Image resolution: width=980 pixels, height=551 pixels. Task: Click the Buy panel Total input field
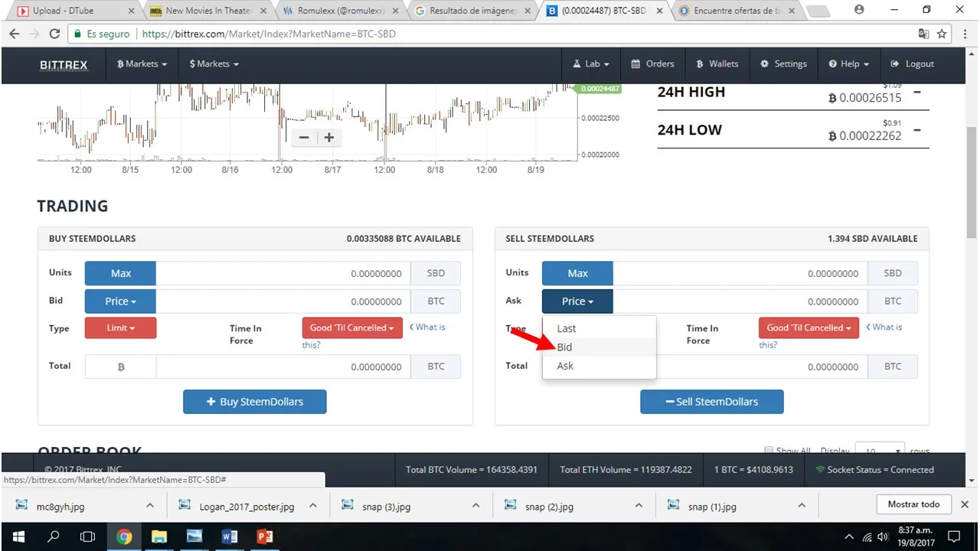click(x=283, y=367)
